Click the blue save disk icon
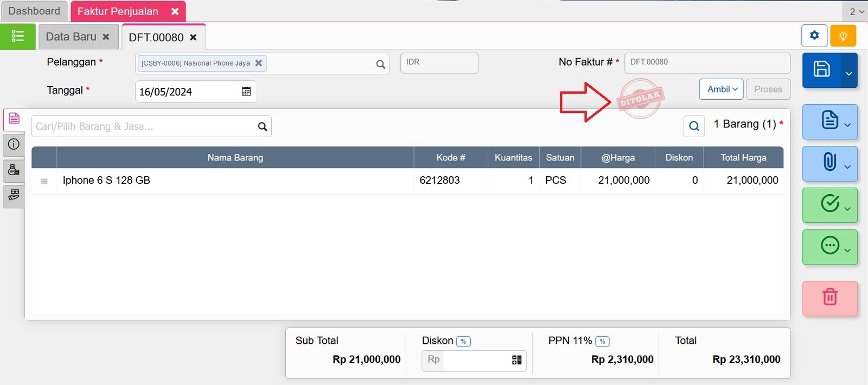Viewport: 868px width, 385px height. pyautogui.click(x=821, y=69)
